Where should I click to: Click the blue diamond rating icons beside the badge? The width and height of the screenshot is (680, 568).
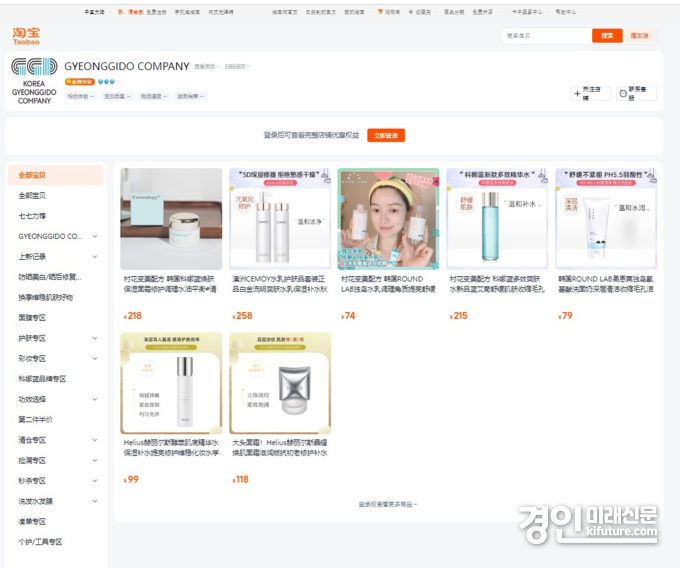click(106, 82)
